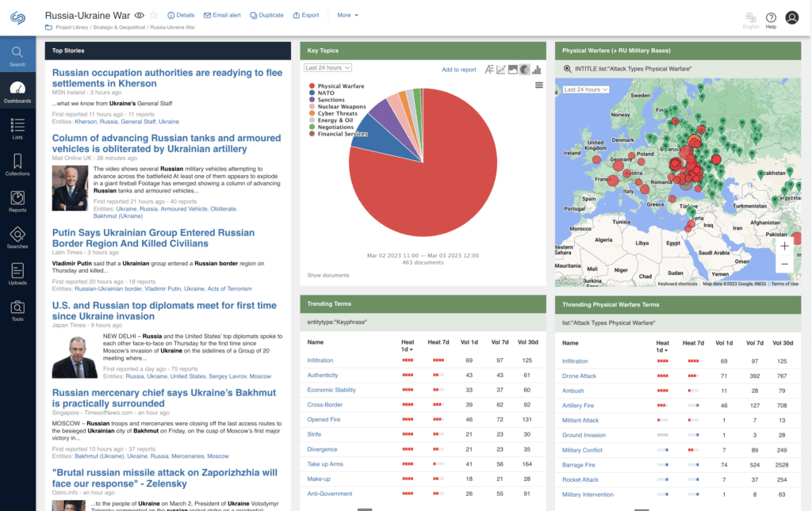Screen dimensions: 812x511
Task: Open Drone Attack term link
Action: [x=579, y=376]
